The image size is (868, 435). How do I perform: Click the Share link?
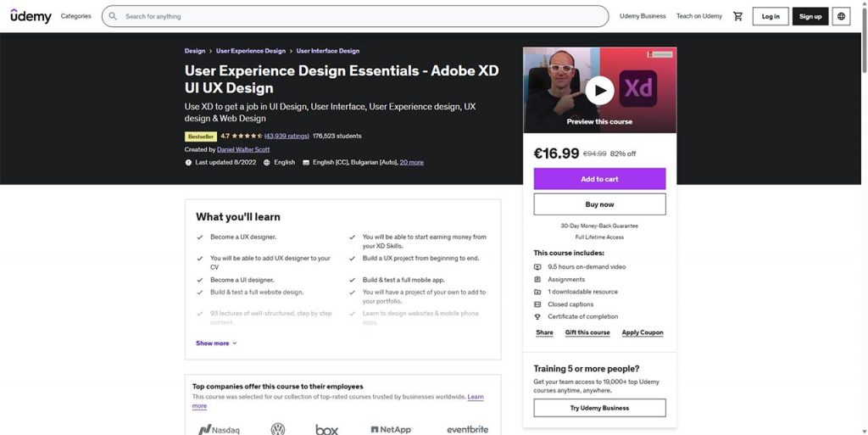pos(545,332)
